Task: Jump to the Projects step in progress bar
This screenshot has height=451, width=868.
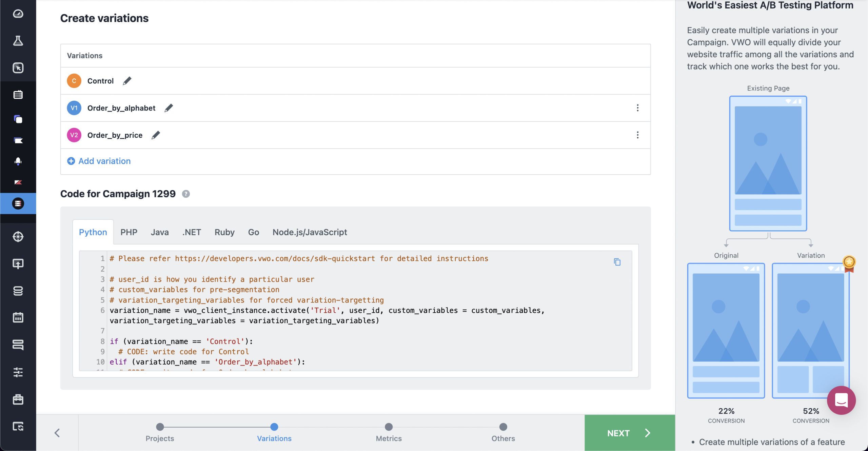Action: click(x=160, y=427)
